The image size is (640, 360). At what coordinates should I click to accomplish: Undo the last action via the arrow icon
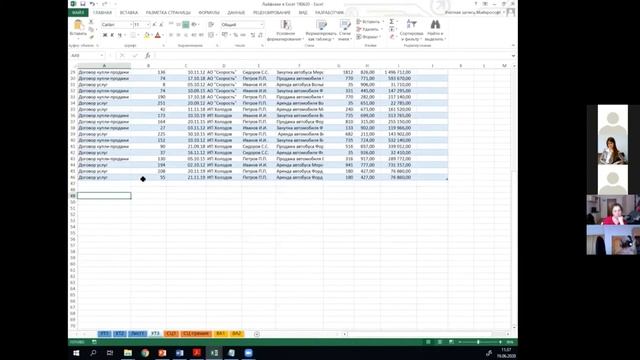click(x=92, y=4)
